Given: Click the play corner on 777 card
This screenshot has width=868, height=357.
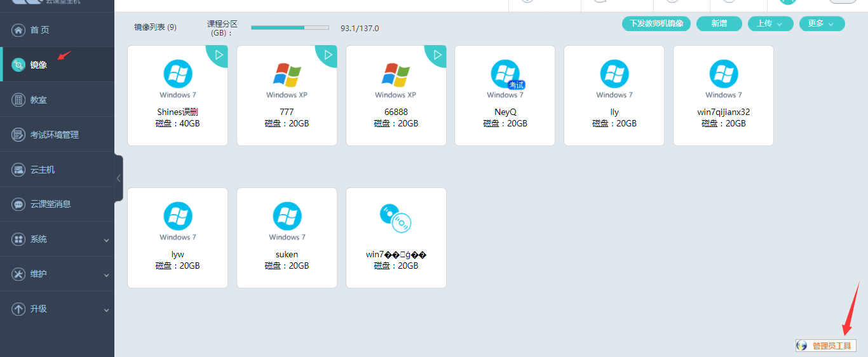Looking at the screenshot, I should pyautogui.click(x=329, y=55).
